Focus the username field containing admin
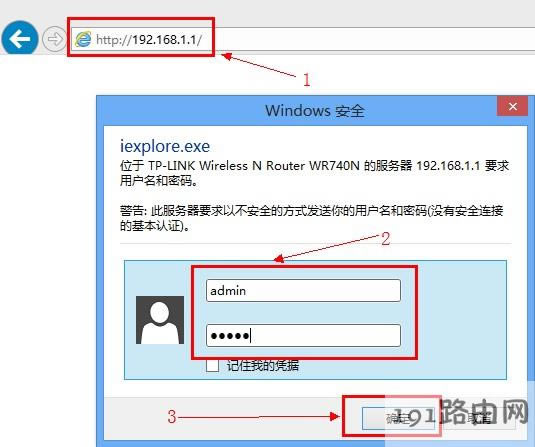This screenshot has width=535, height=447. (x=303, y=290)
